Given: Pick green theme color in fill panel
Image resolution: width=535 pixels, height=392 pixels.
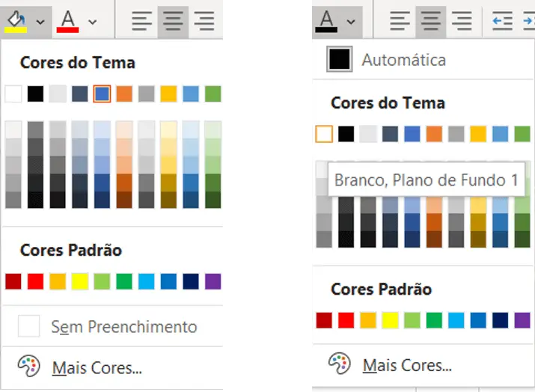Looking at the screenshot, I should (213, 94).
